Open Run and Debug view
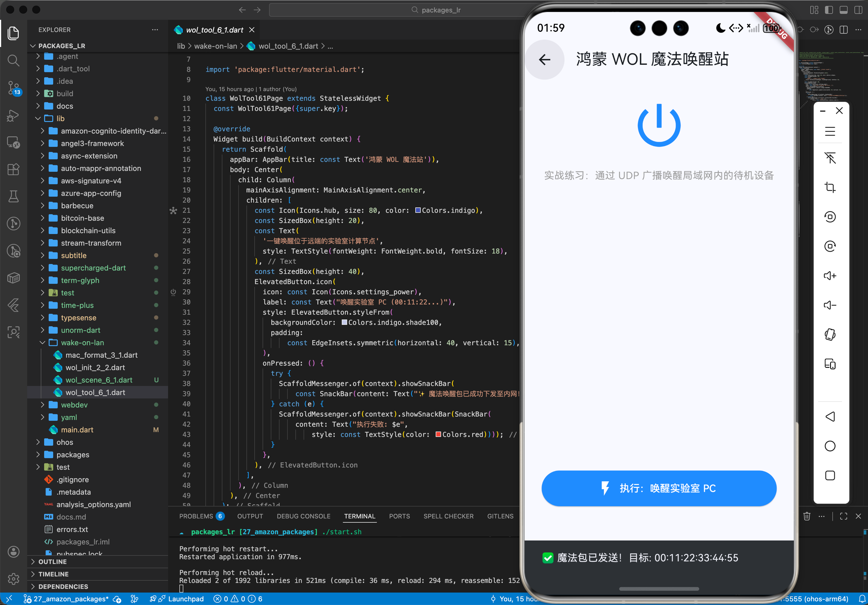 [x=13, y=115]
